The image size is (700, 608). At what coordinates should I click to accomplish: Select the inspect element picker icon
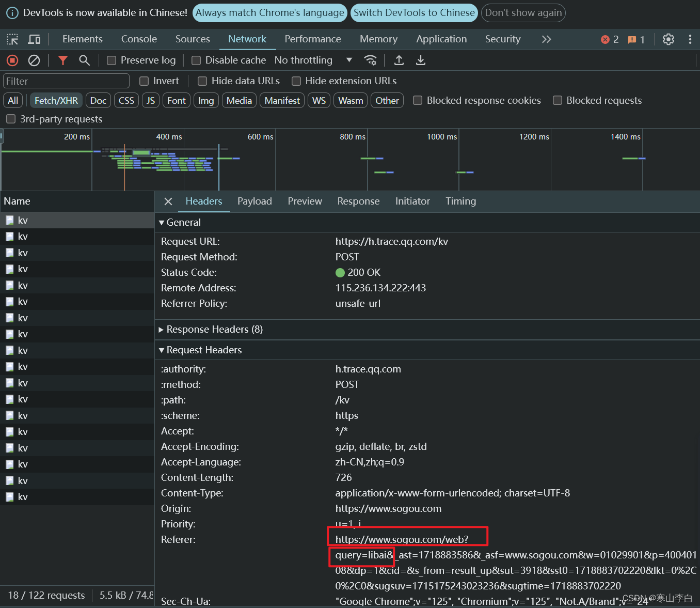[12, 39]
